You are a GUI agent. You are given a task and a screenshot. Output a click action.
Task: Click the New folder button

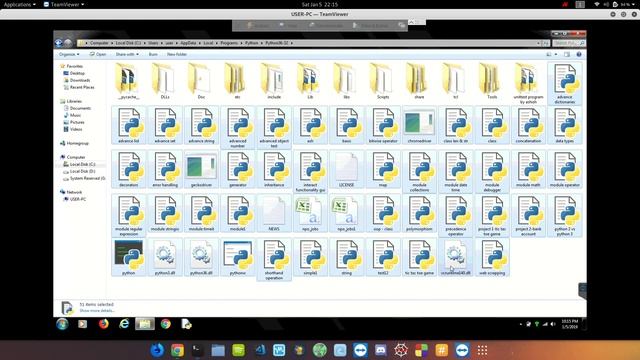coord(177,54)
